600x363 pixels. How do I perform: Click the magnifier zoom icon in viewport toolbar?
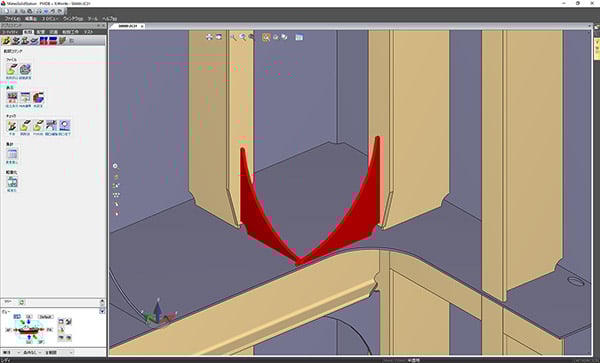click(233, 37)
